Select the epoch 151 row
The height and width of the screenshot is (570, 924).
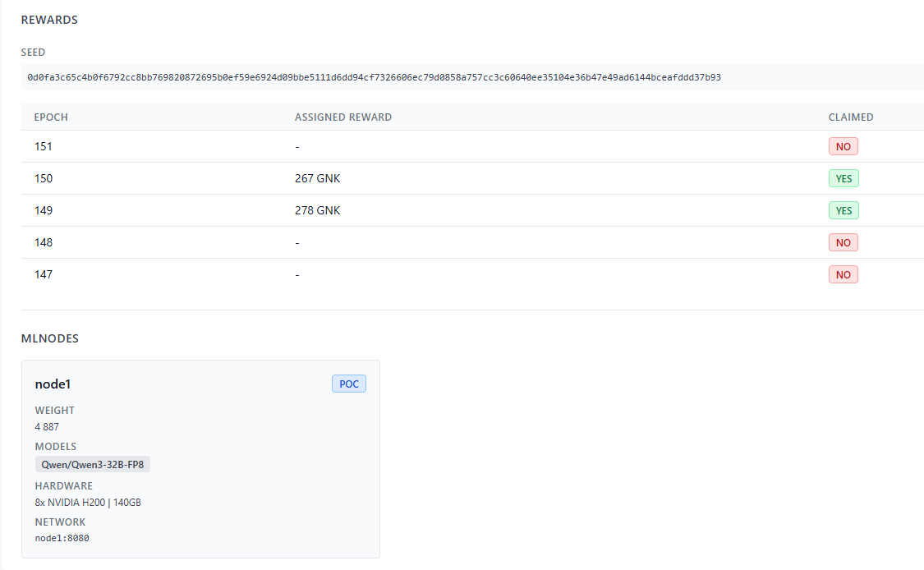point(44,146)
